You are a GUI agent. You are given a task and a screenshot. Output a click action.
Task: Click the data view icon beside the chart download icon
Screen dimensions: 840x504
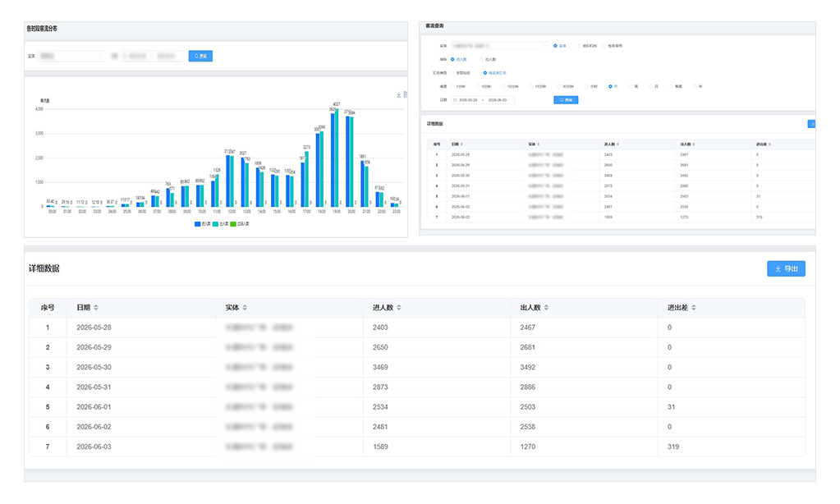coord(405,94)
